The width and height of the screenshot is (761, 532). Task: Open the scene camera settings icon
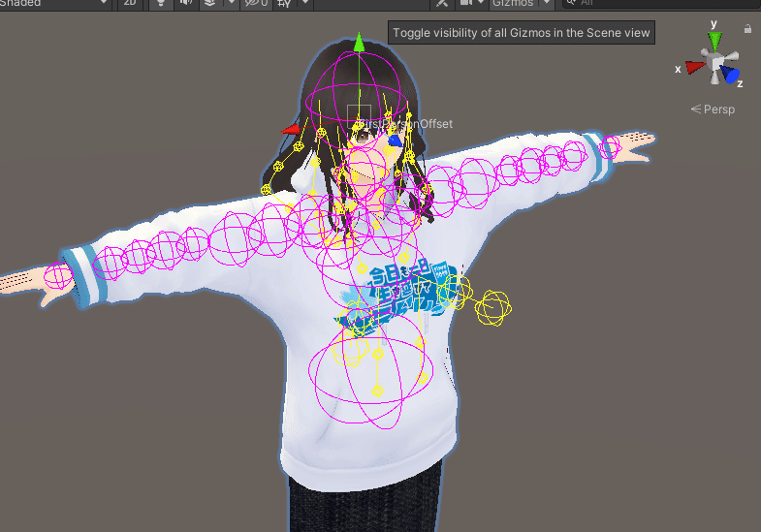tap(466, 3)
